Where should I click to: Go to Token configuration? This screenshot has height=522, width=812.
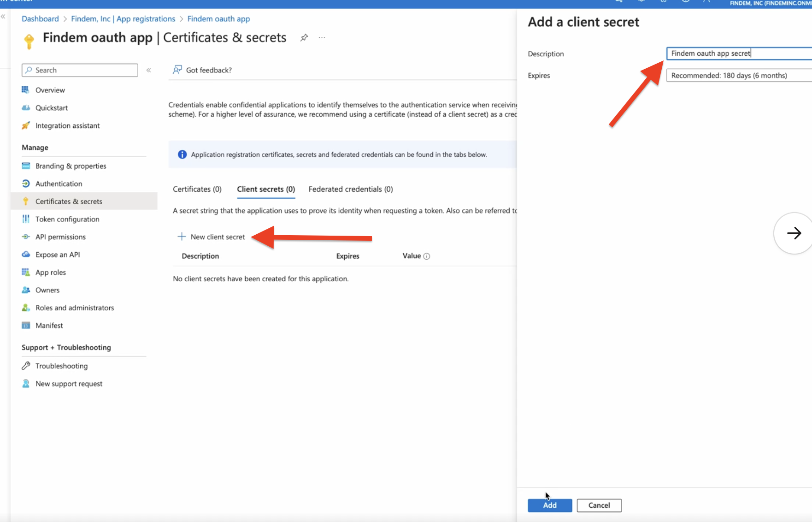(x=67, y=219)
